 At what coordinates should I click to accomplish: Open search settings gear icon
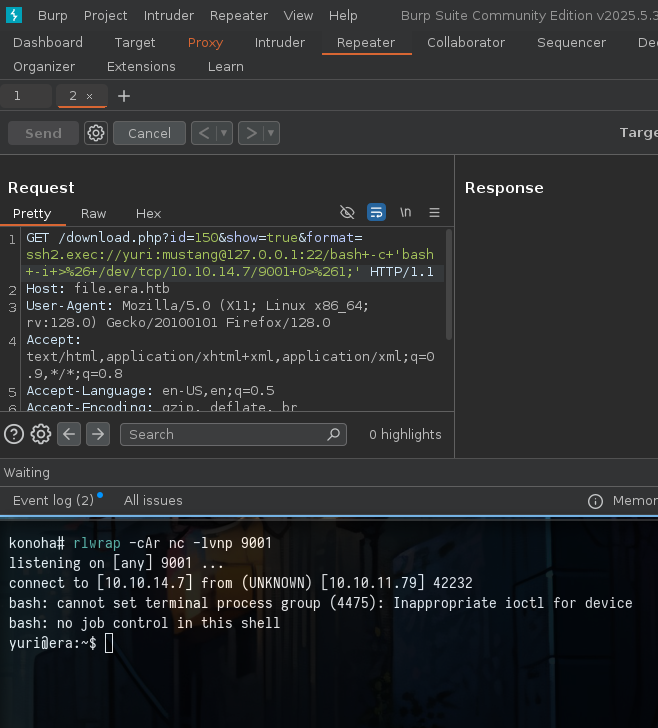[x=41, y=435]
